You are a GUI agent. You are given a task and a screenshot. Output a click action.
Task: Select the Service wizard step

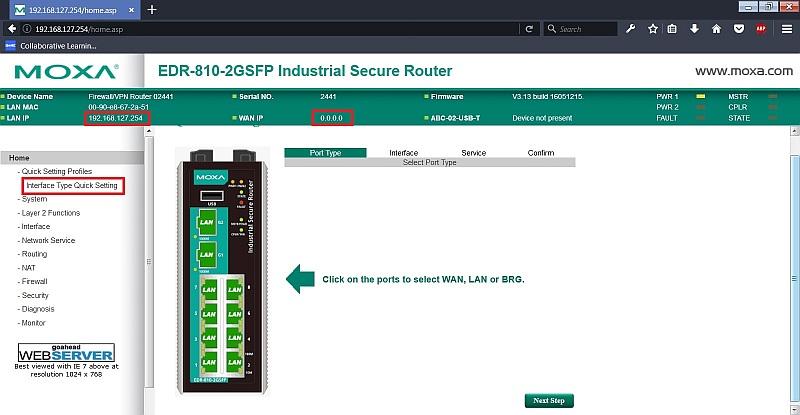pyautogui.click(x=473, y=153)
